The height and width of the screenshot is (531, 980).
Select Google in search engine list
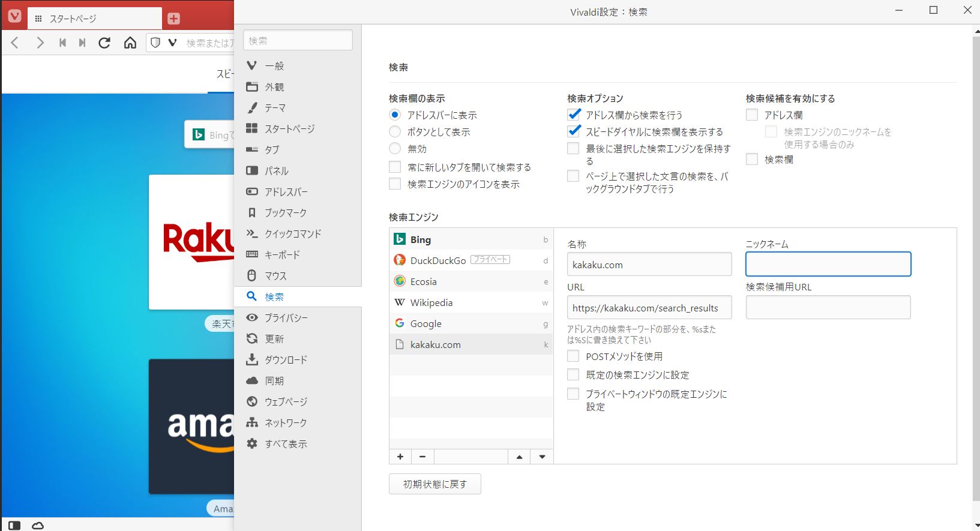click(x=426, y=324)
